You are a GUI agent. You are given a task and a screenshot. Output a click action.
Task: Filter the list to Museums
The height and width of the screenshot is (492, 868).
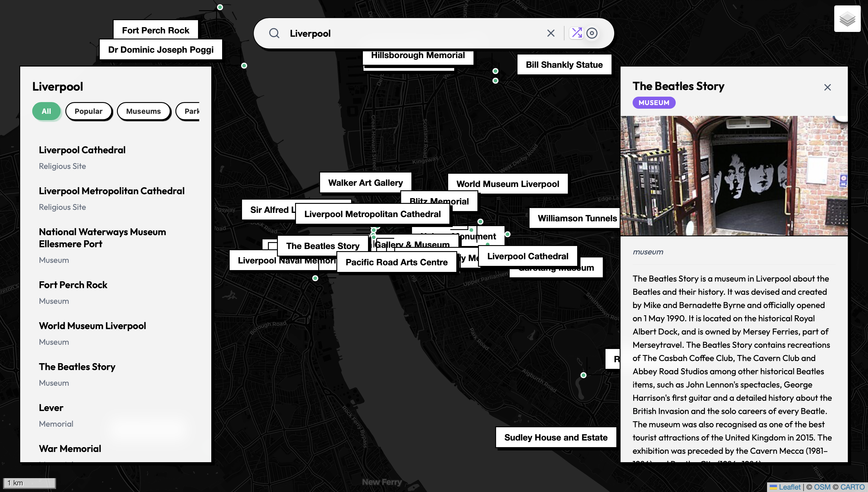(143, 111)
